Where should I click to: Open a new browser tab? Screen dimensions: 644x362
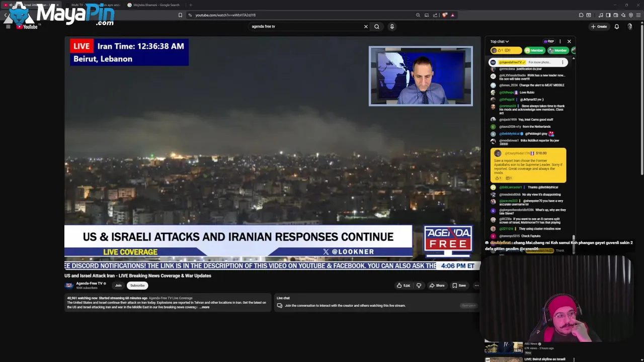pyautogui.click(x=191, y=5)
